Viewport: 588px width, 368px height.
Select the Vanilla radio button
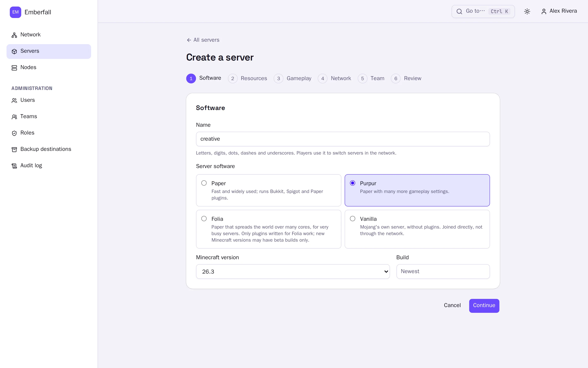tap(353, 219)
